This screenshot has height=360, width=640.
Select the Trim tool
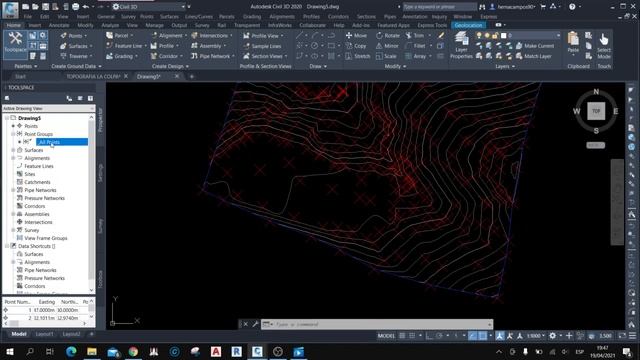pyautogui.click(x=416, y=36)
